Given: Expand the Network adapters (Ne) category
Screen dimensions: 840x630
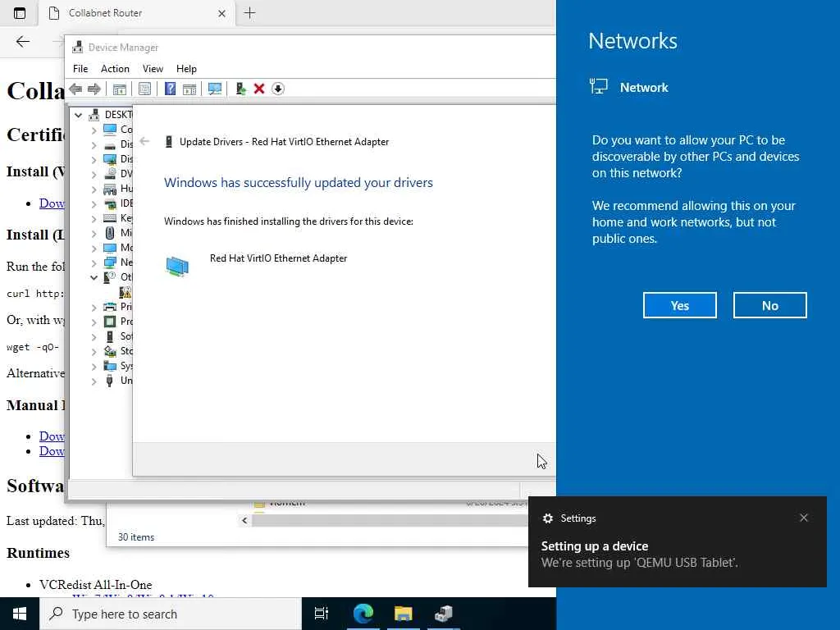Looking at the screenshot, I should [94, 263].
